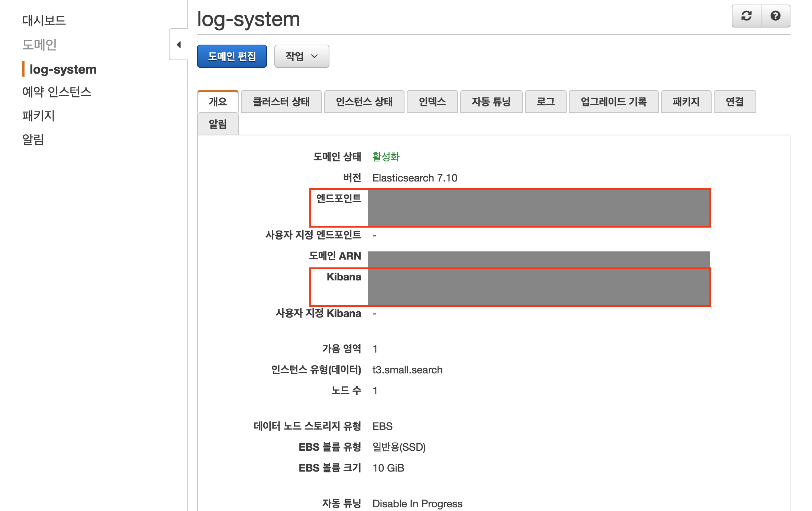
Task: Open 대시보드 in the sidebar
Action: (44, 20)
